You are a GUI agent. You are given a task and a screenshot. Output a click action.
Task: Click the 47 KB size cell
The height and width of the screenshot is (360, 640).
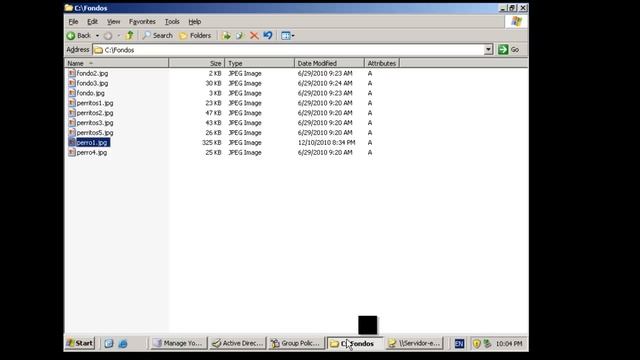[x=213, y=113]
